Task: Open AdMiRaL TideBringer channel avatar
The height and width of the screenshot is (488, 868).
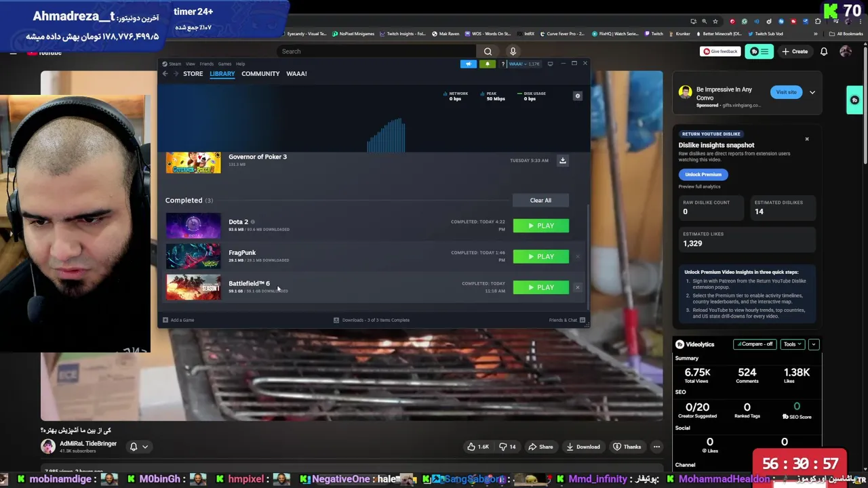Action: [x=48, y=446]
